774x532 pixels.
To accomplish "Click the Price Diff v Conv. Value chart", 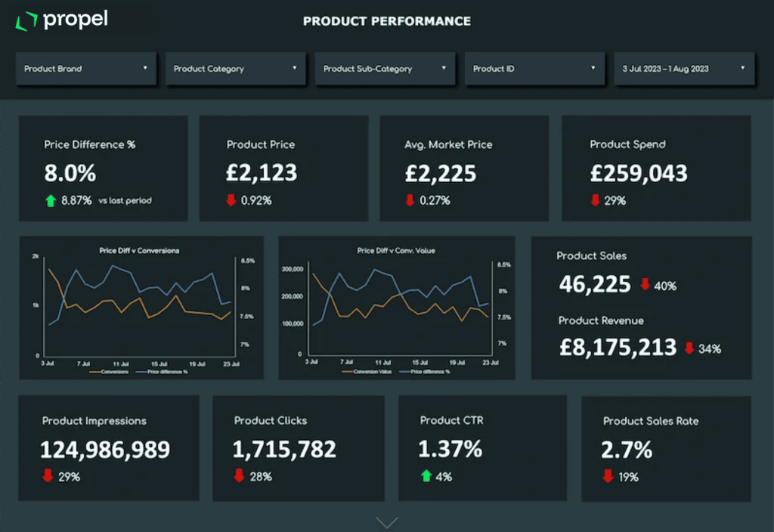I will [x=396, y=306].
